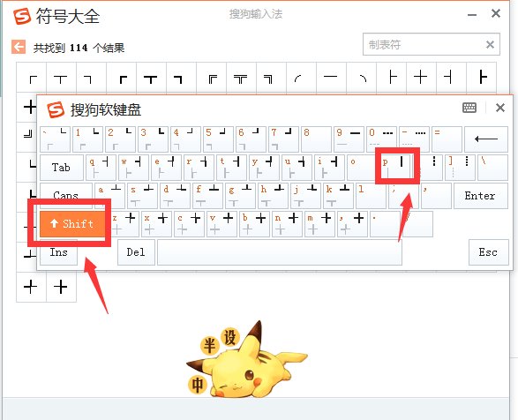Close the 搜狗软键盘 soft keyboard window
Image resolution: width=518 pixels, height=420 pixels.
pyautogui.click(x=500, y=108)
